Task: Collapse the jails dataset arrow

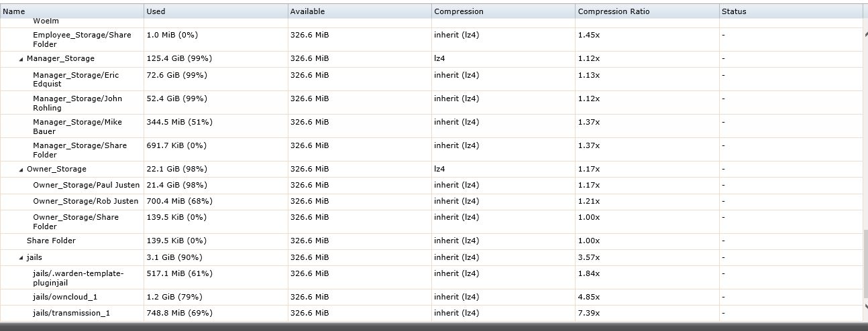Action: pos(21,258)
